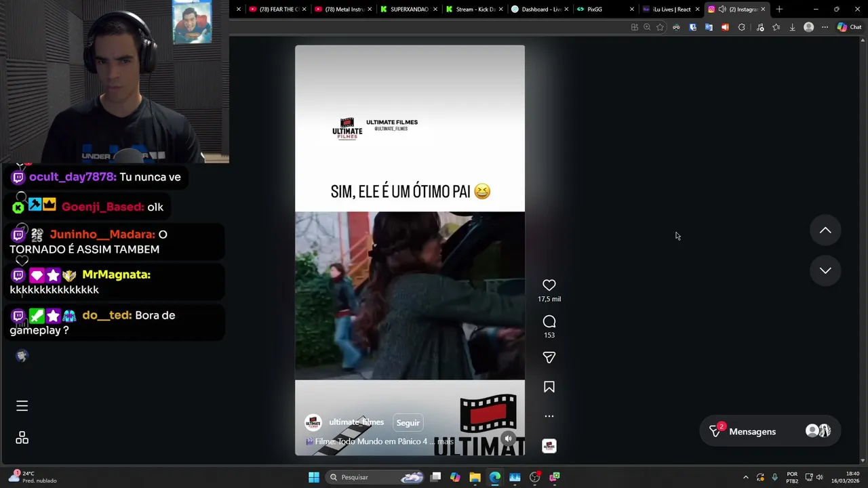This screenshot has width=868, height=488.
Task: Open Microsoft Edge from the taskbar
Action: click(x=494, y=477)
